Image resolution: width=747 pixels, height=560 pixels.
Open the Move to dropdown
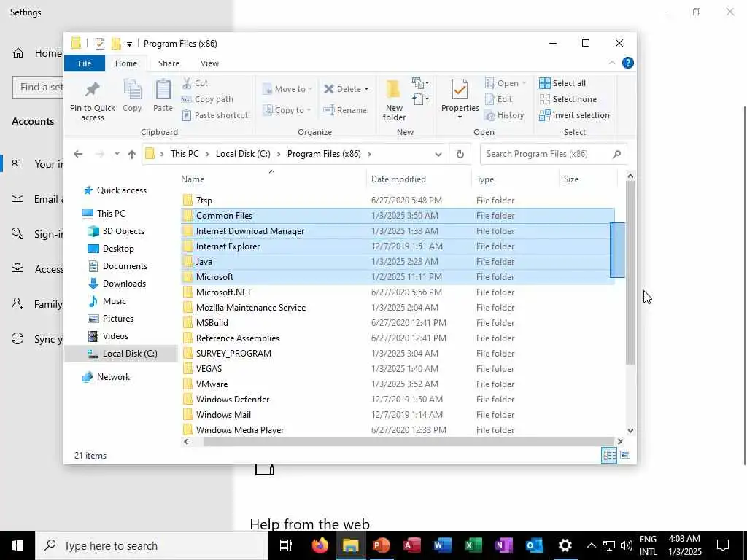pos(287,89)
